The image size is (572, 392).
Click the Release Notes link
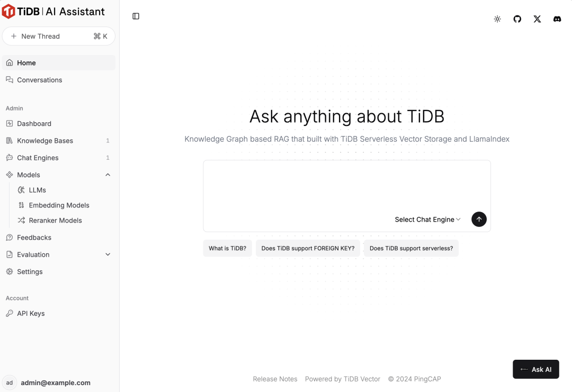point(275,379)
